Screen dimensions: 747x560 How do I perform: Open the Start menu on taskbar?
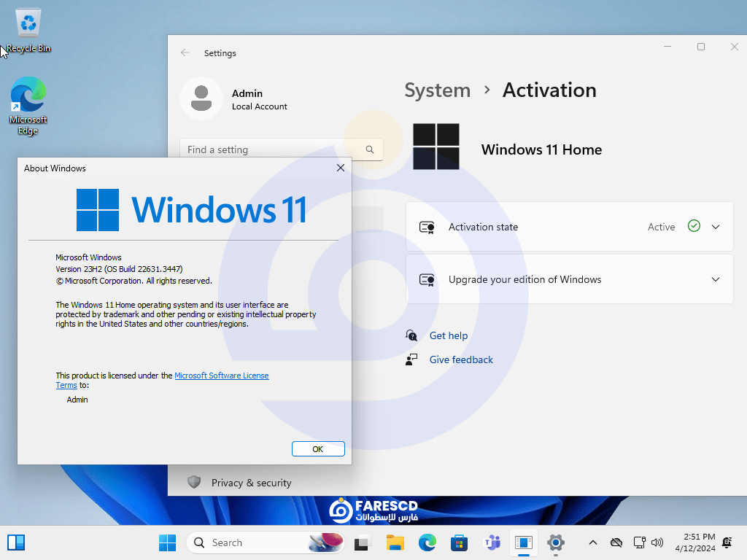pyautogui.click(x=167, y=542)
